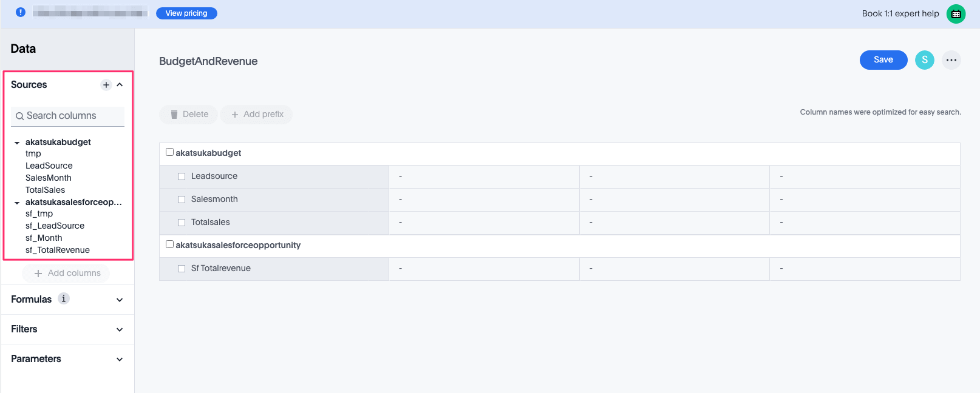Click the View pricing button
Viewport: 980px width, 393px height.
click(186, 13)
